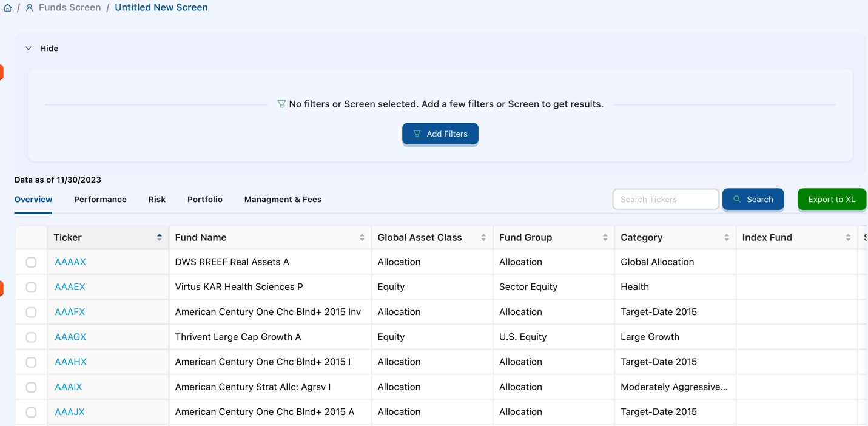Open AAAJX ticker link
This screenshot has width=868, height=426.
click(x=70, y=411)
